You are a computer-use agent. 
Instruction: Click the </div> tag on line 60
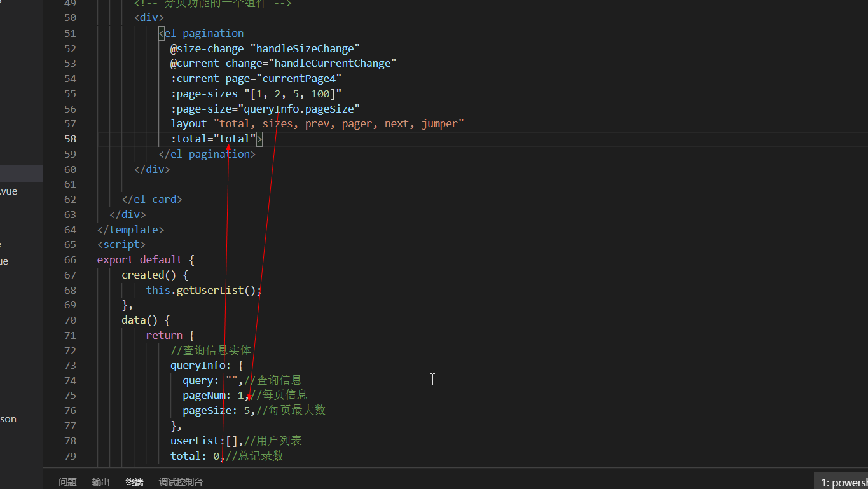click(x=153, y=169)
